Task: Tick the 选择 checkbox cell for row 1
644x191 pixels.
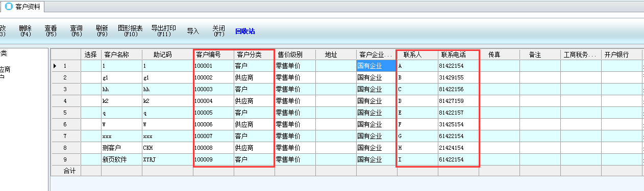Action: [91, 66]
